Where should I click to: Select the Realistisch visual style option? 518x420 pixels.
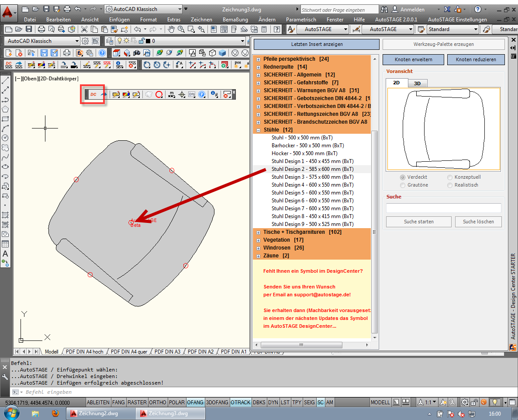click(x=450, y=185)
